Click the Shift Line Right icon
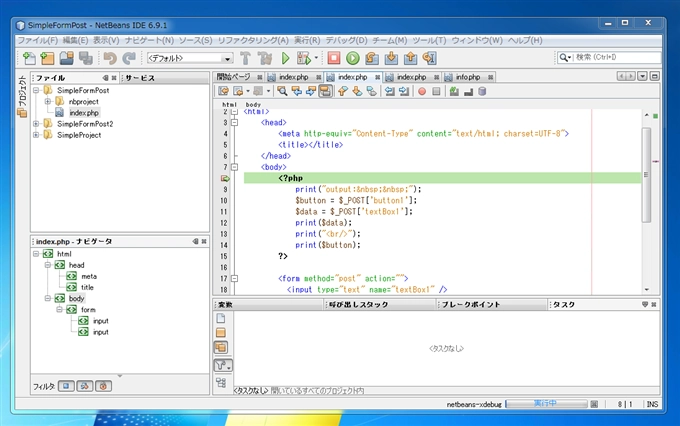680x426 pixels. click(404, 91)
